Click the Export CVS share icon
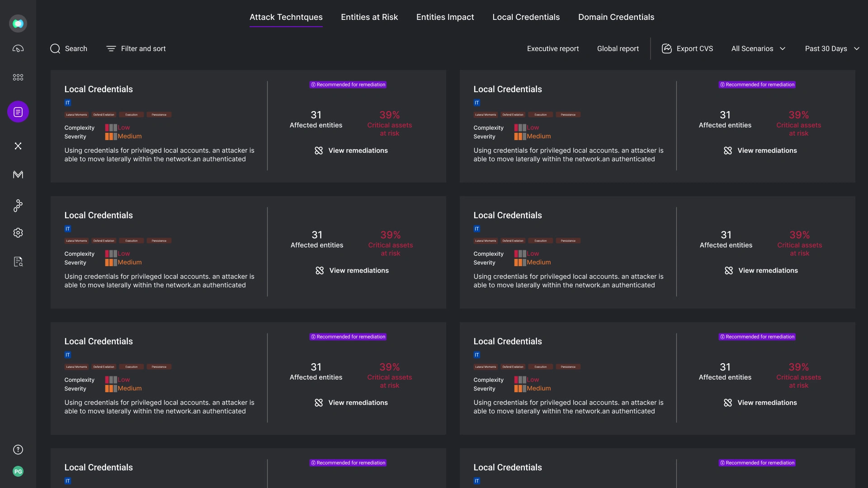The width and height of the screenshot is (868, 488). (667, 48)
